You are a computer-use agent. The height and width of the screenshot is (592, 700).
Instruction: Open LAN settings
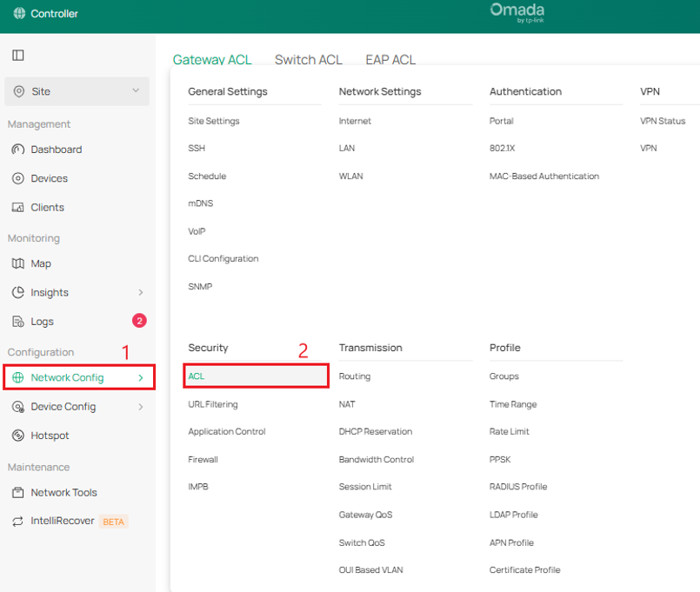coord(347,149)
